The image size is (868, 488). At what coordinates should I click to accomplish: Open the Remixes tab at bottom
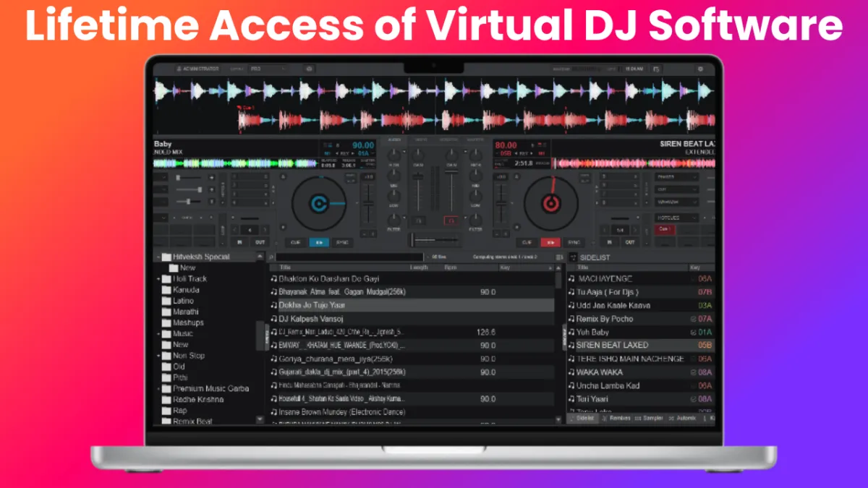pyautogui.click(x=616, y=418)
